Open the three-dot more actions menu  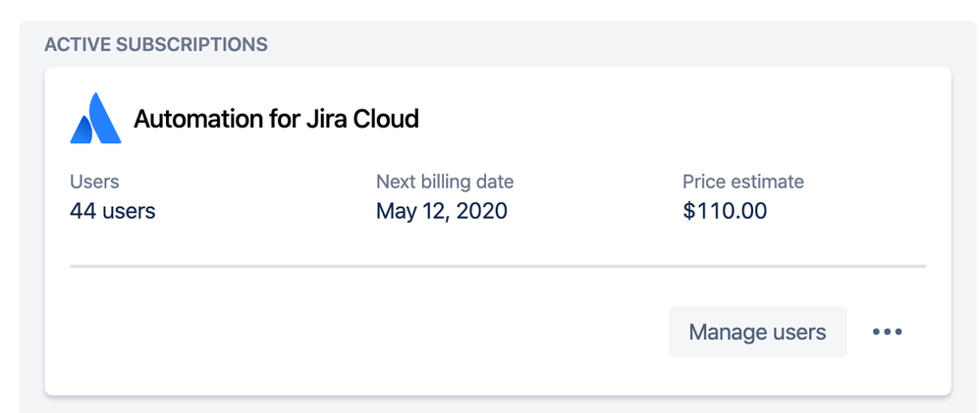(x=888, y=332)
